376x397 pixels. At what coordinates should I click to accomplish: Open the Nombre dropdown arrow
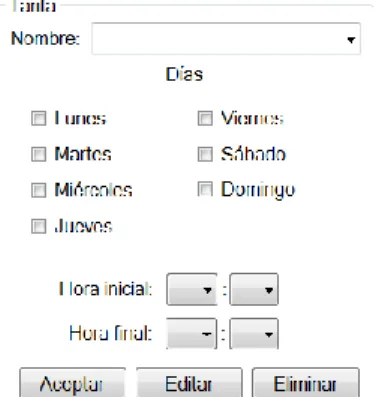tap(351, 40)
